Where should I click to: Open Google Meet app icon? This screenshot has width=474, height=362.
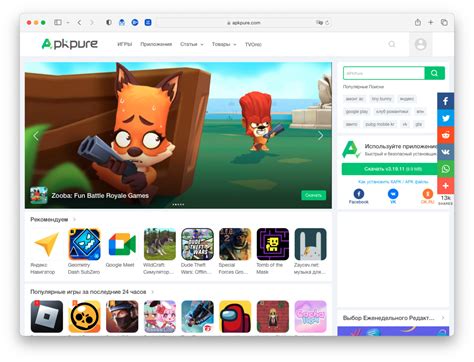(122, 244)
